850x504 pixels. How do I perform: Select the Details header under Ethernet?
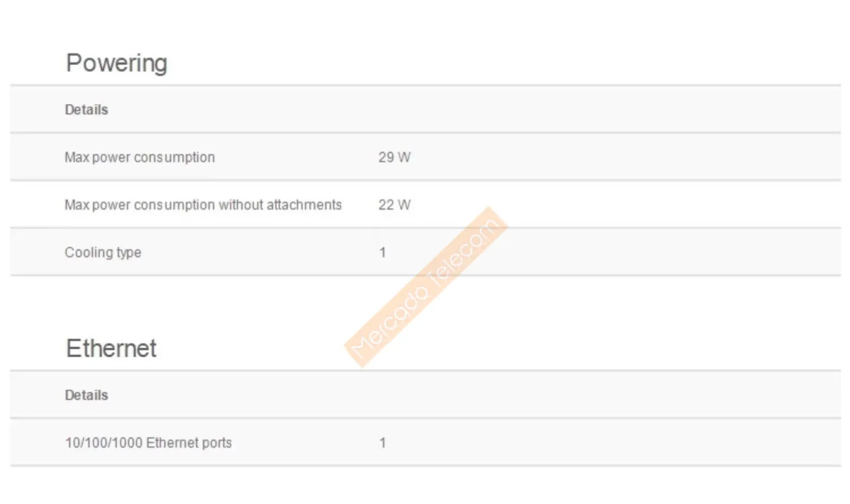[86, 395]
